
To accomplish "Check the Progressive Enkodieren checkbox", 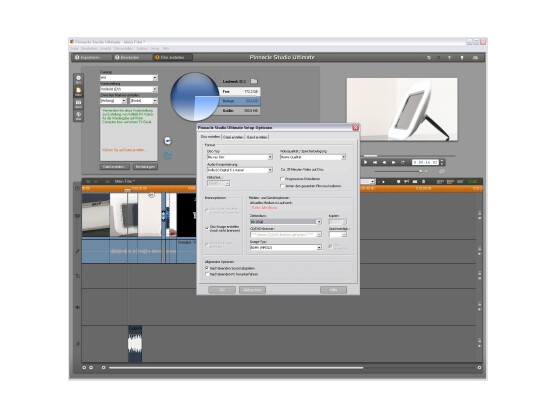I will tap(282, 179).
